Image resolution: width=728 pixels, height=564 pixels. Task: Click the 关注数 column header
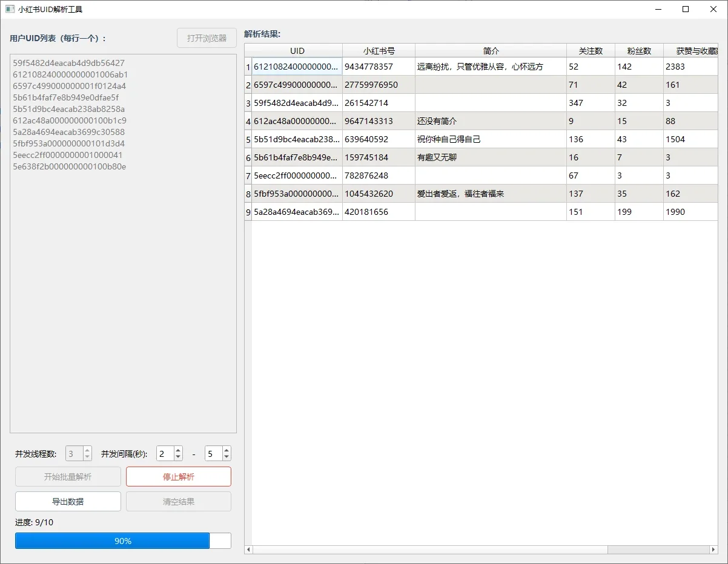tap(591, 51)
